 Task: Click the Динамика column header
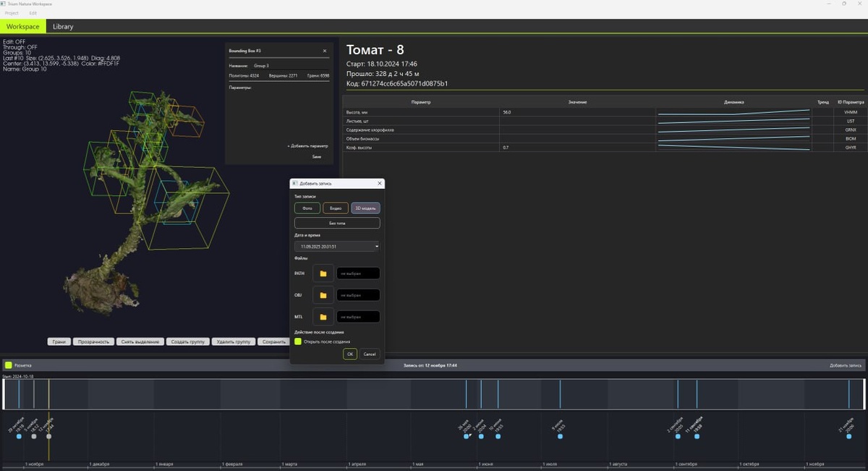[x=733, y=102]
